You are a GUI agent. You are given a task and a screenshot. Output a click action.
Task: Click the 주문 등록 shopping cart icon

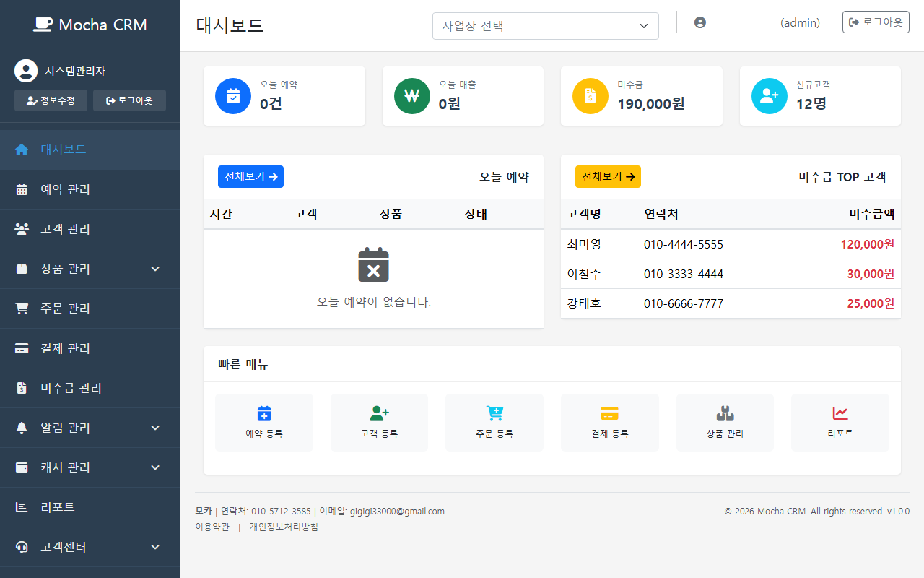(494, 413)
